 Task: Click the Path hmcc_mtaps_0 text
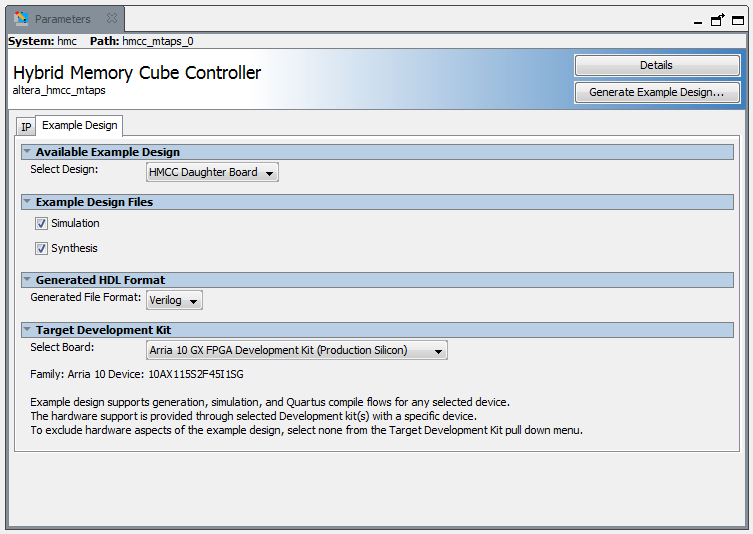click(x=142, y=41)
